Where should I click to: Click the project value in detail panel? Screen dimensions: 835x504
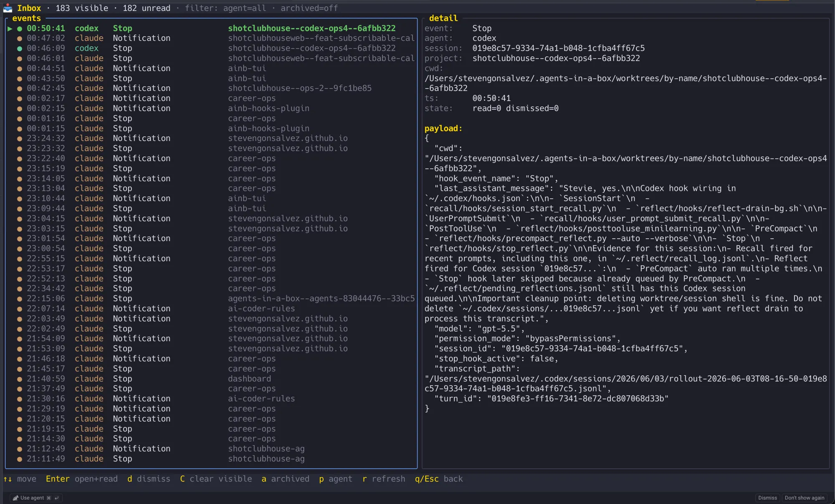pos(556,58)
